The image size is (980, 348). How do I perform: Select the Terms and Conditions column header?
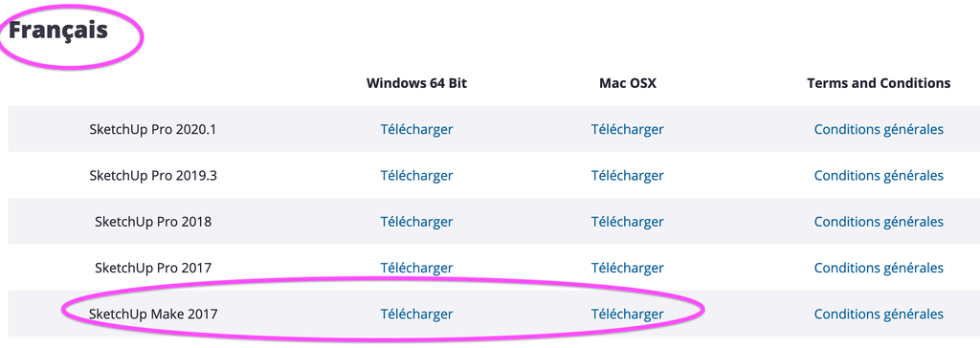[x=879, y=83]
